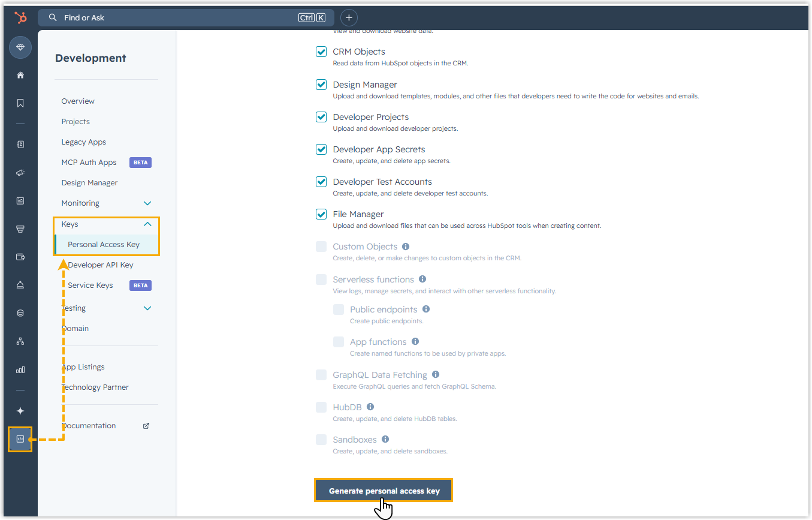The width and height of the screenshot is (812, 520).
Task: Click info icon next to Sandboxes
Action: pyautogui.click(x=385, y=440)
